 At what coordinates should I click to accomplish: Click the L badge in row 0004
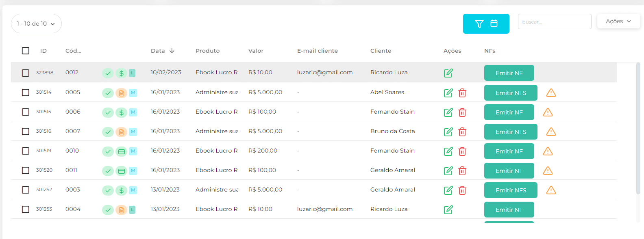coord(132,209)
